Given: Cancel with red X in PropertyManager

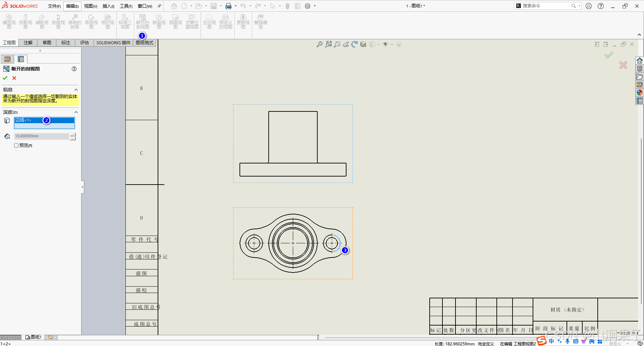Looking at the screenshot, I should pyautogui.click(x=14, y=78).
